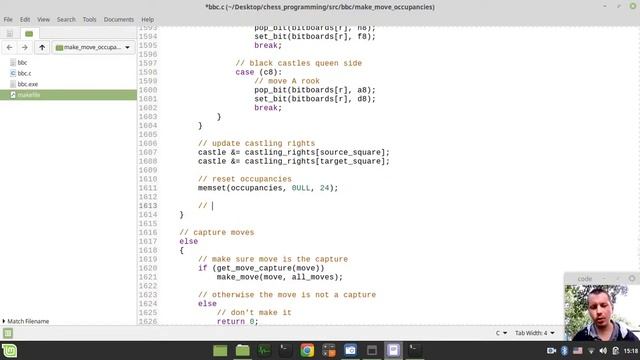Toggle the side panel button in status bar
Image resolution: width=640 pixels, height=360 pixels.
[x=8, y=333]
